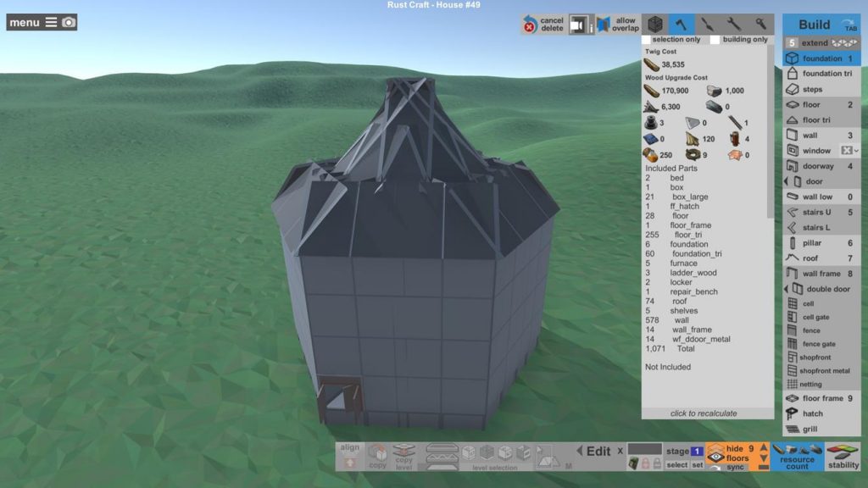Collapse the Edit panel arrow

pos(580,451)
